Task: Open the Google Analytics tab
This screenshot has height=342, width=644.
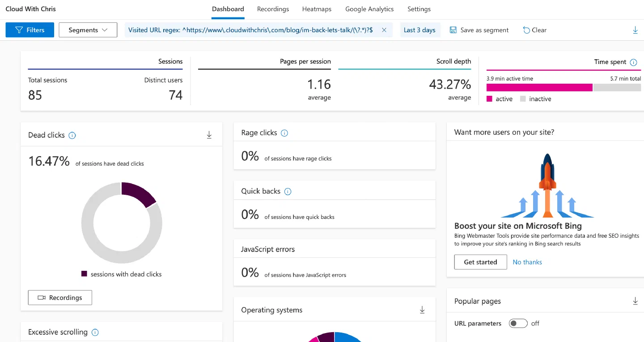Action: pyautogui.click(x=369, y=9)
